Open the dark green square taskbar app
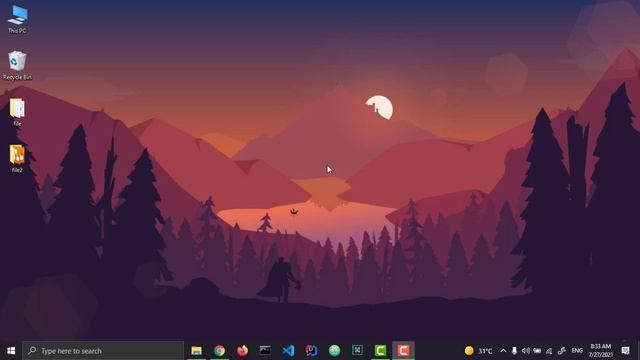The width and height of the screenshot is (640, 360). point(357,351)
